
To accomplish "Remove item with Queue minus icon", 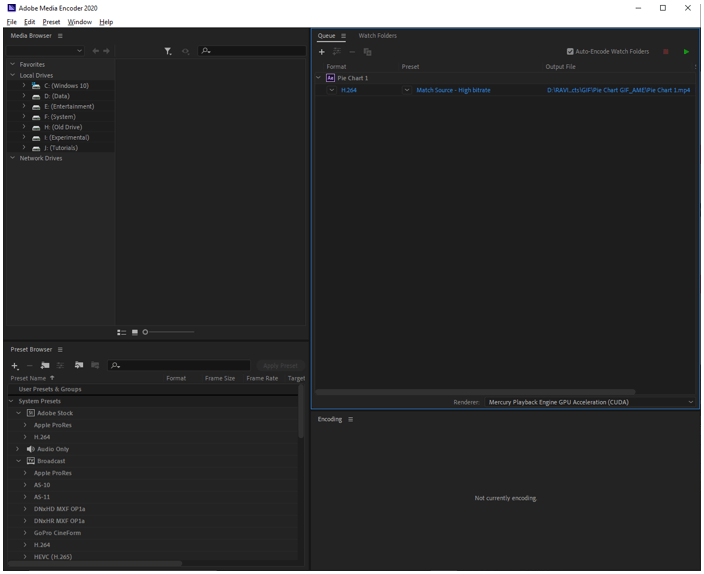I will (352, 52).
